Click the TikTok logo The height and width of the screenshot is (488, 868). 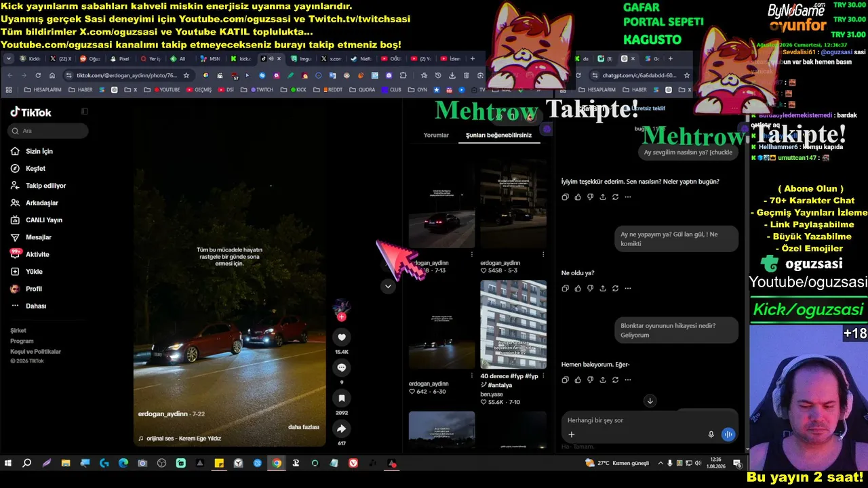click(31, 112)
